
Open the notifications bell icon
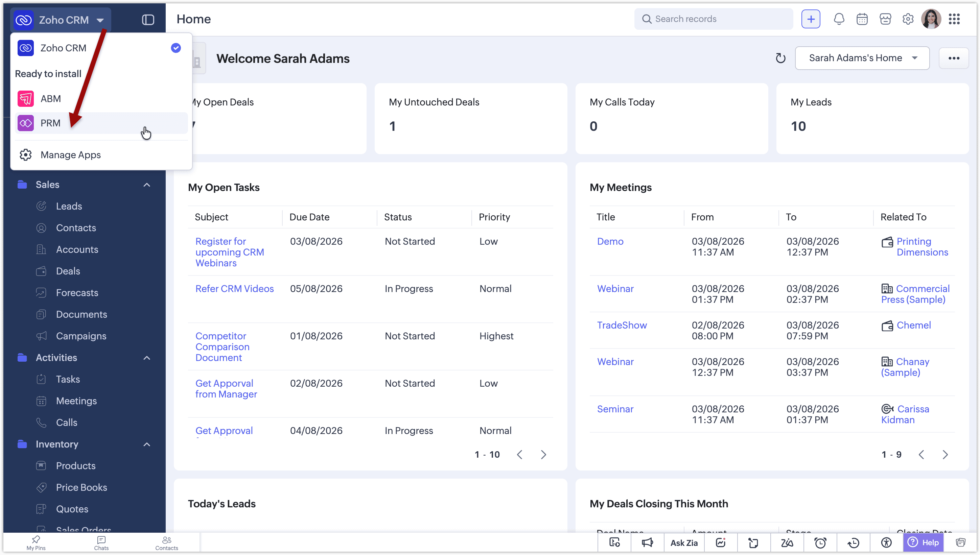point(839,19)
